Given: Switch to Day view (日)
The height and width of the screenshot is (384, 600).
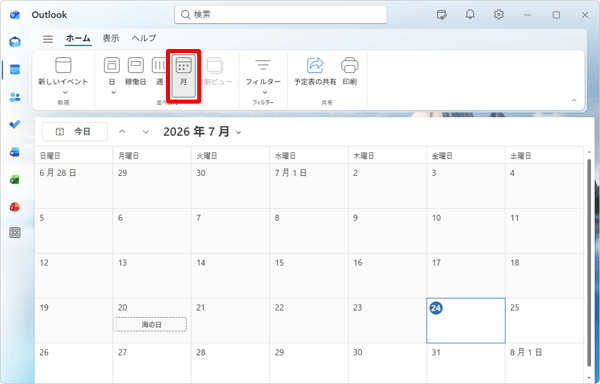Looking at the screenshot, I should (112, 71).
